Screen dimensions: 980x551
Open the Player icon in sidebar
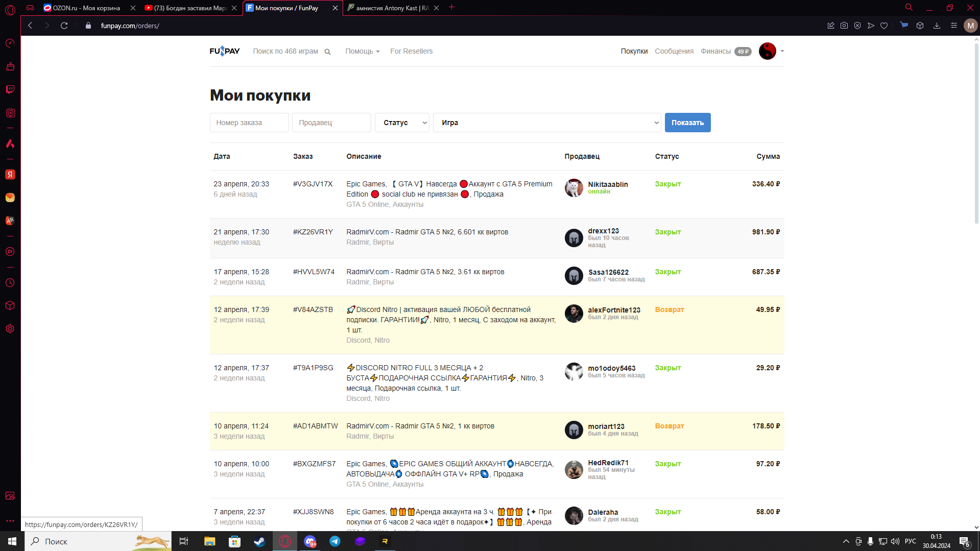[10, 252]
